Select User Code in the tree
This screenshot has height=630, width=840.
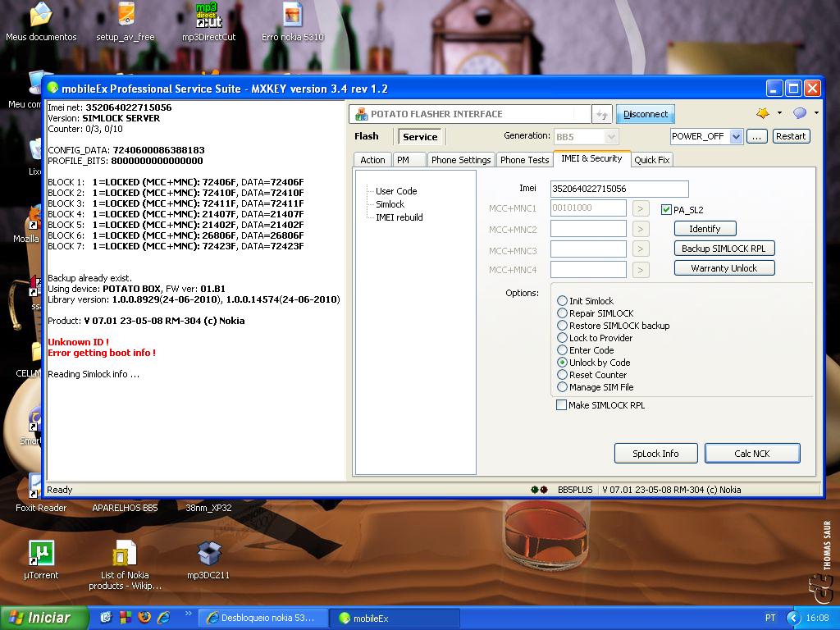(396, 191)
